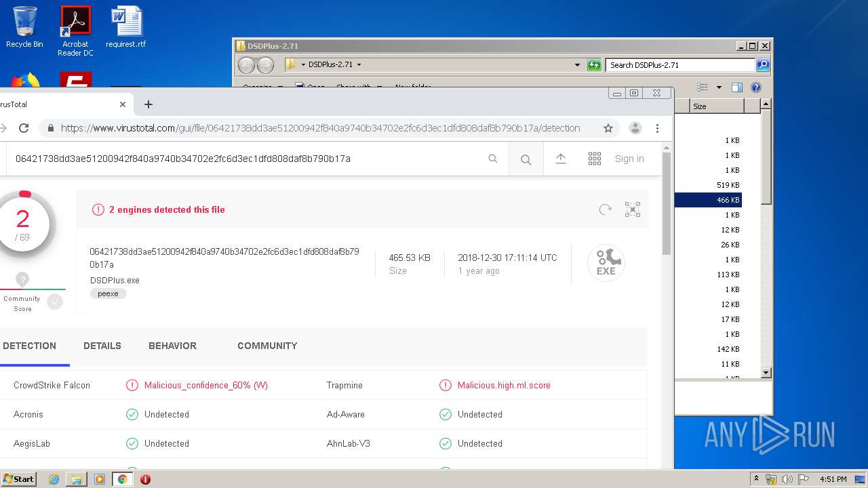Toggle the Explorer preview pane
This screenshot has height=488, width=868.
737,87
